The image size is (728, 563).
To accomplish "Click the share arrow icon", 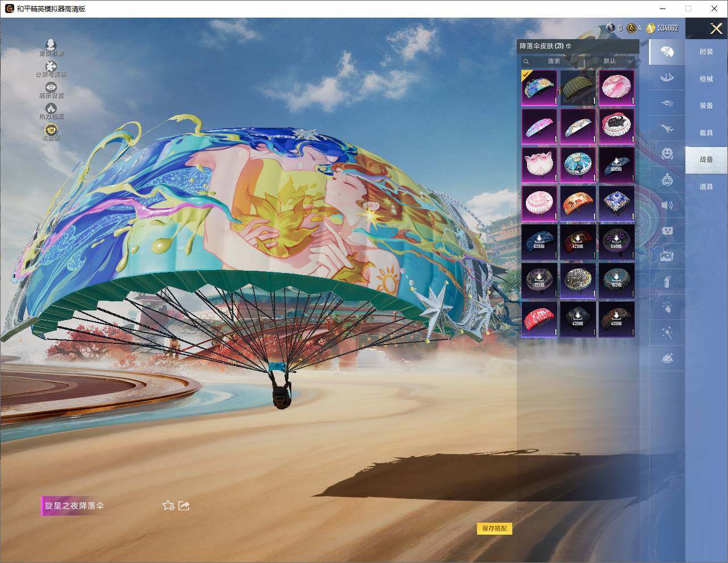I will tap(183, 505).
